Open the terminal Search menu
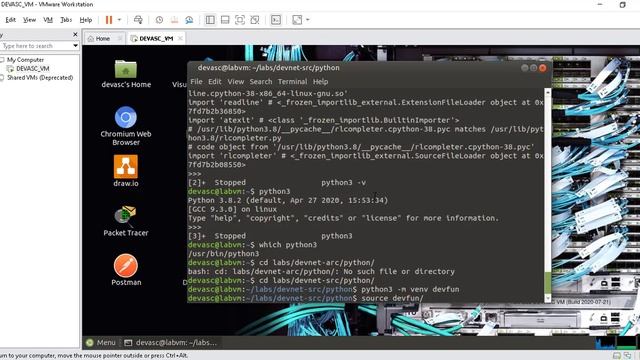The image size is (640, 360). pos(261,82)
